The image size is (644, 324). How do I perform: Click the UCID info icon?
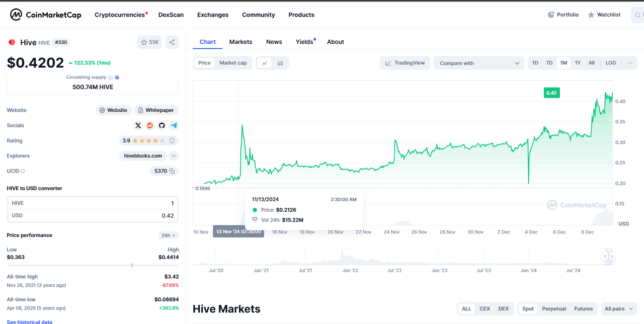click(x=23, y=171)
